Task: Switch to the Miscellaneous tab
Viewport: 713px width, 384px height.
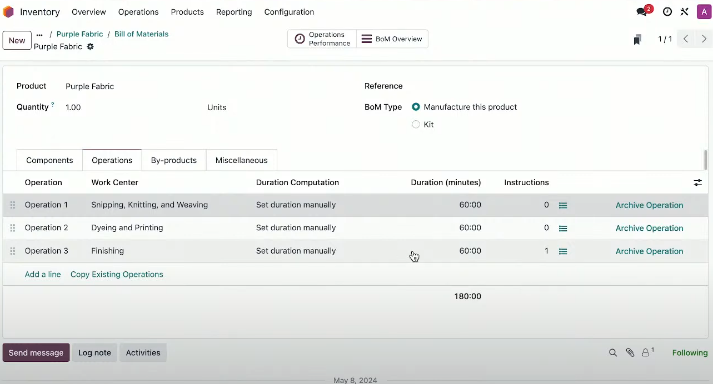Action: pyautogui.click(x=241, y=160)
